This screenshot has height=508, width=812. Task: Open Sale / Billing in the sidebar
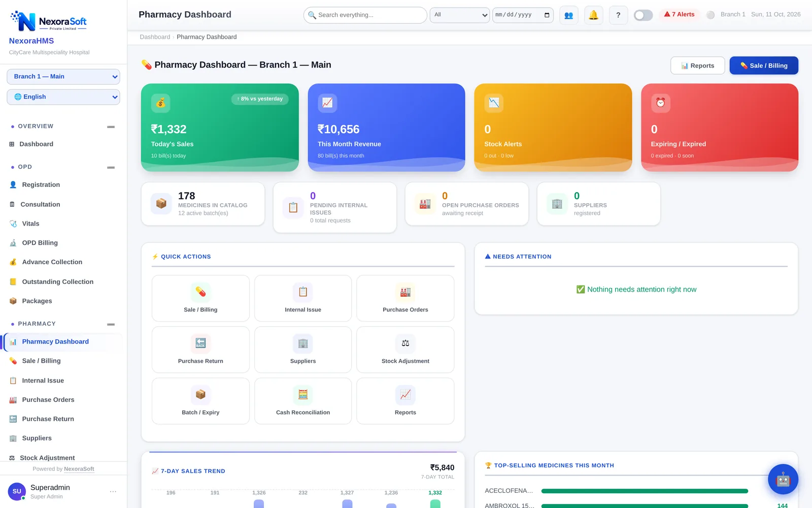coord(63,361)
